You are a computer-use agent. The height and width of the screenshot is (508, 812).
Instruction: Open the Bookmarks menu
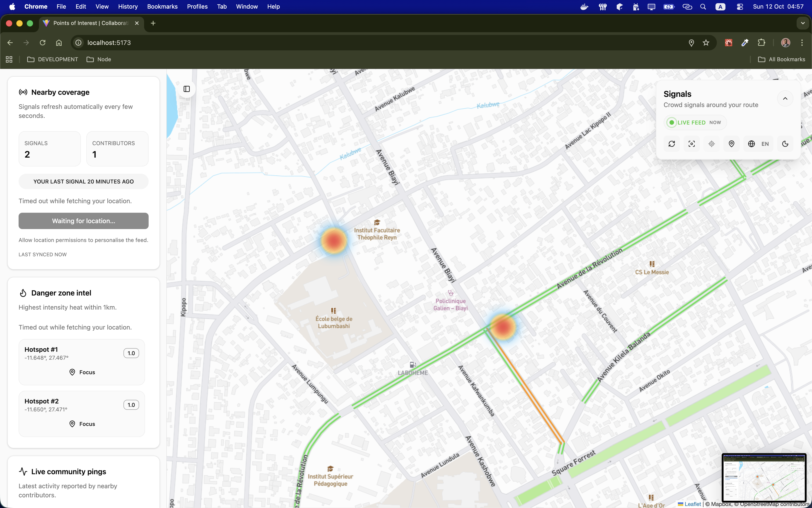coord(162,6)
